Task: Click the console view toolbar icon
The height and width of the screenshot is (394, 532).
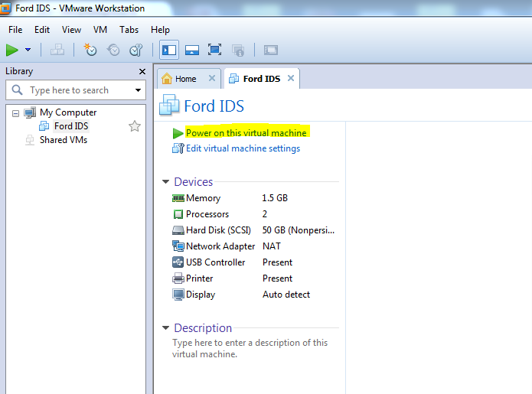Action: coord(271,50)
